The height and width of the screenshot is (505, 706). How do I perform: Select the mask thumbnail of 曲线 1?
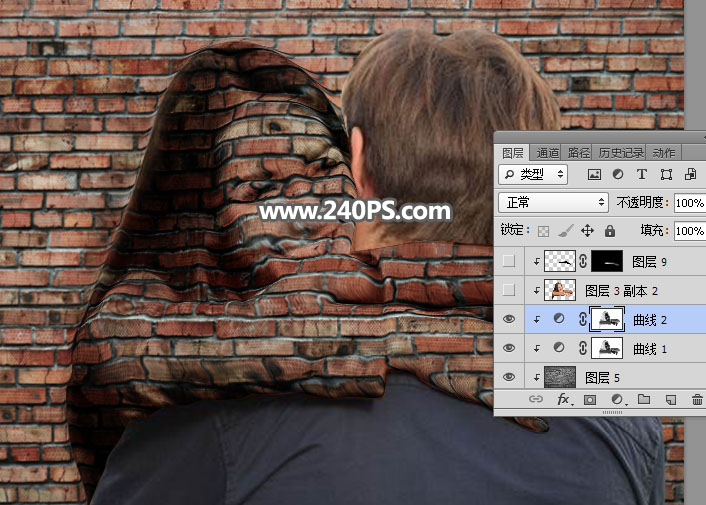coord(607,348)
